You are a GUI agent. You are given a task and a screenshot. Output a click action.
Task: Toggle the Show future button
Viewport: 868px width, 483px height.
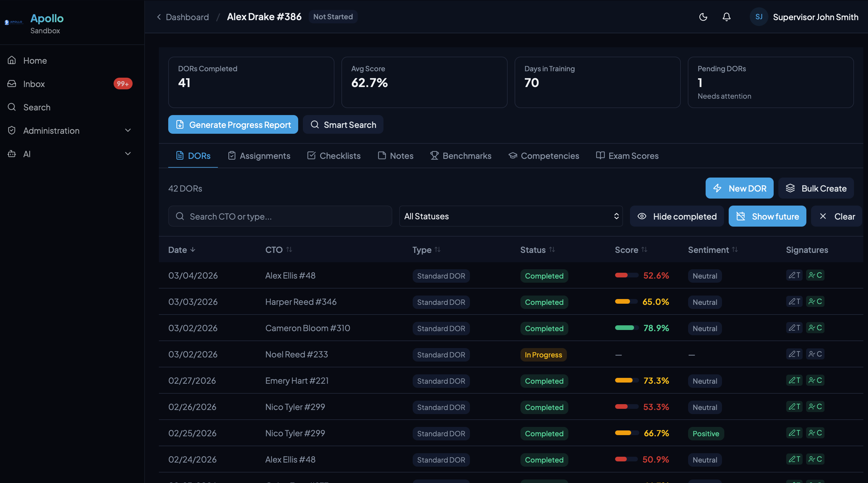tap(767, 216)
